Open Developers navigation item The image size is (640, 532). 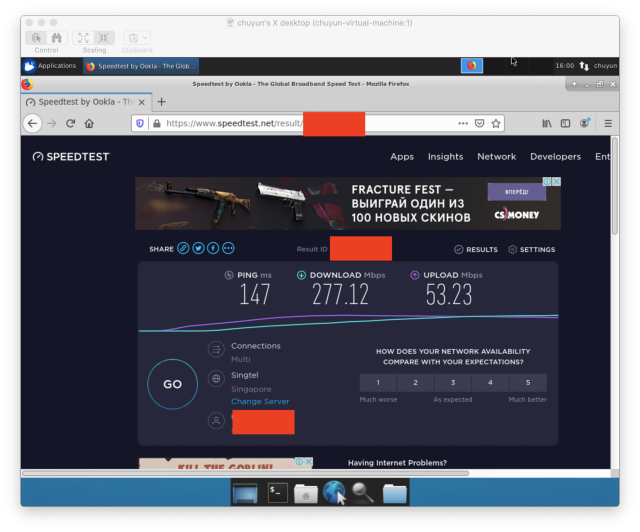555,157
